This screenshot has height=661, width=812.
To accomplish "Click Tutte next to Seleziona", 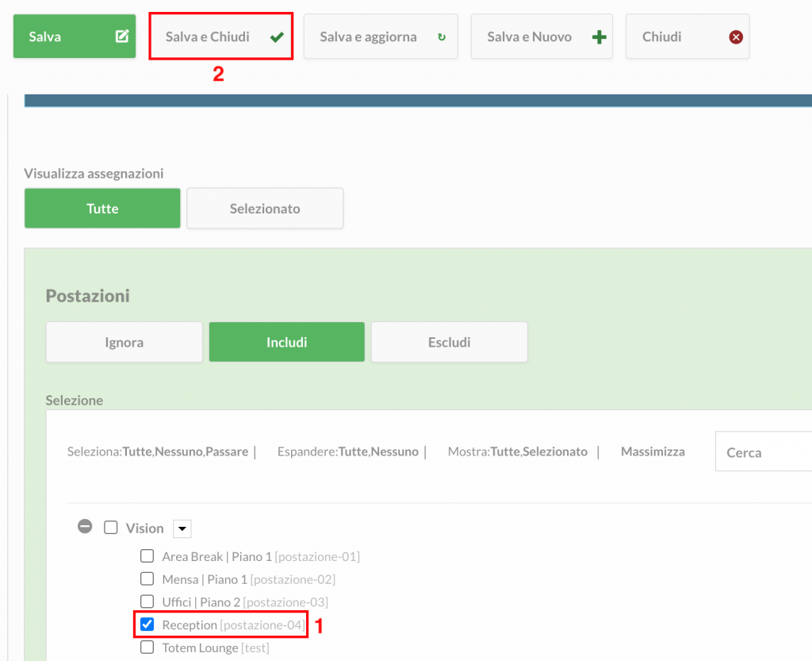I will click(x=136, y=452).
